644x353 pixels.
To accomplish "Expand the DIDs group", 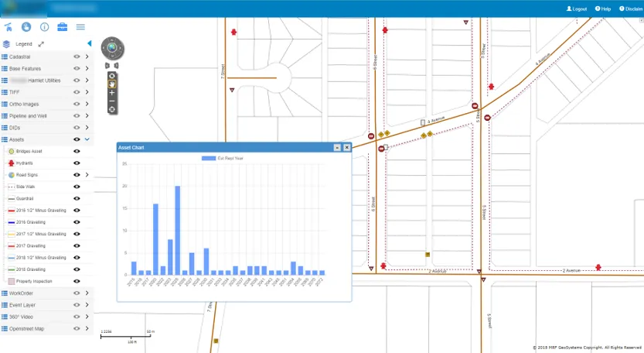I will tap(87, 128).
